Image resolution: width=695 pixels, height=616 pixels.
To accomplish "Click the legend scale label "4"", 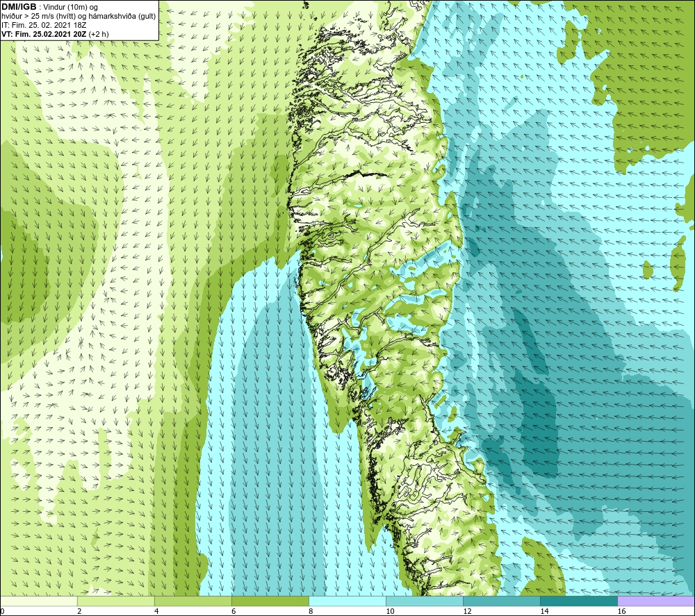I will [x=156, y=612].
